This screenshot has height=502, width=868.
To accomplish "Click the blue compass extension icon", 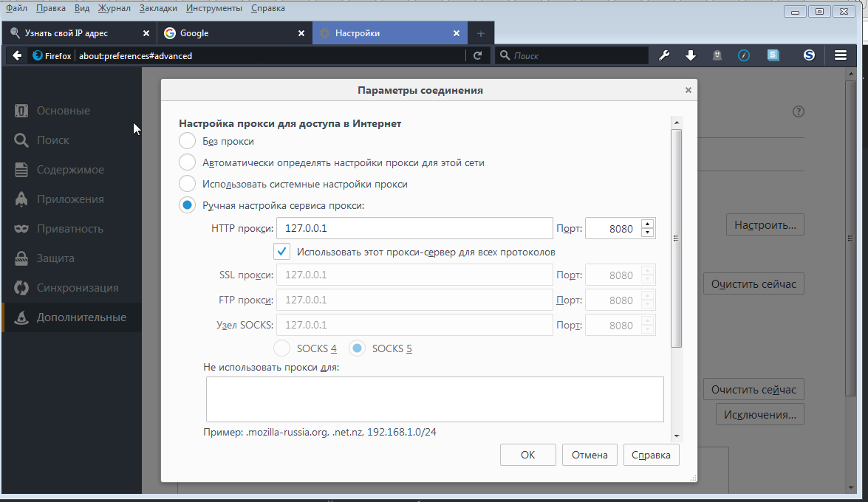I will click(x=744, y=55).
